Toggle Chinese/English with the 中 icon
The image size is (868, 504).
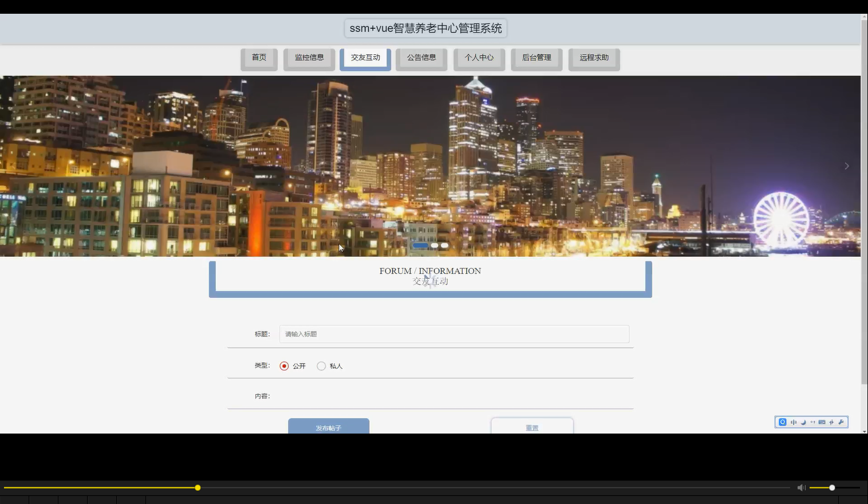tap(794, 422)
